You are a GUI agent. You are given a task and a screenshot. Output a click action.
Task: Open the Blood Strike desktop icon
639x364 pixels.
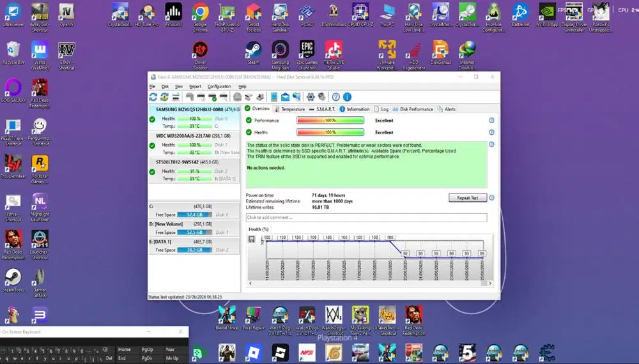(x=227, y=318)
